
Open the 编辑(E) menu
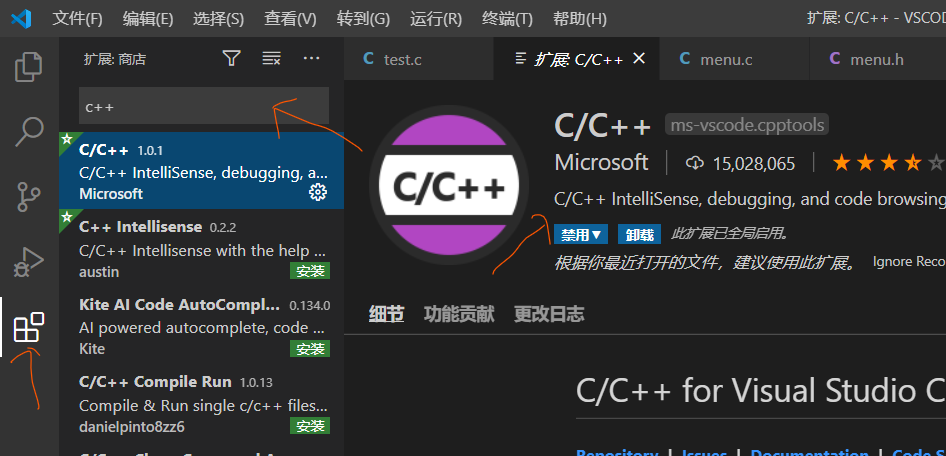pyautogui.click(x=148, y=19)
